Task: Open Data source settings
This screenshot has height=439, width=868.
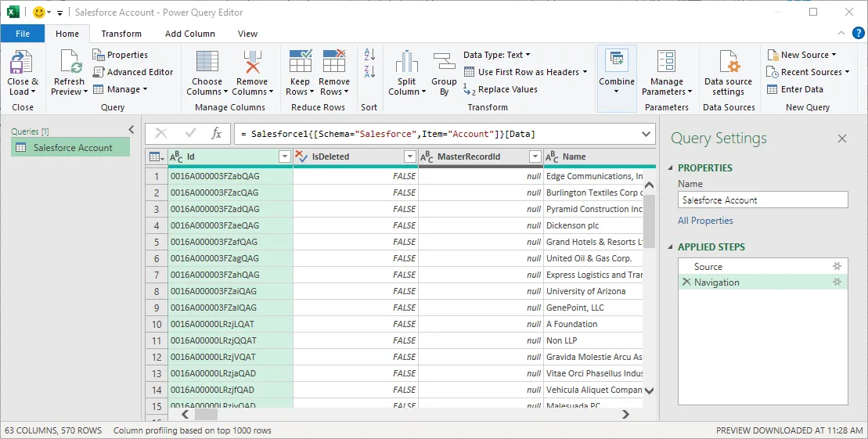Action: [x=728, y=63]
